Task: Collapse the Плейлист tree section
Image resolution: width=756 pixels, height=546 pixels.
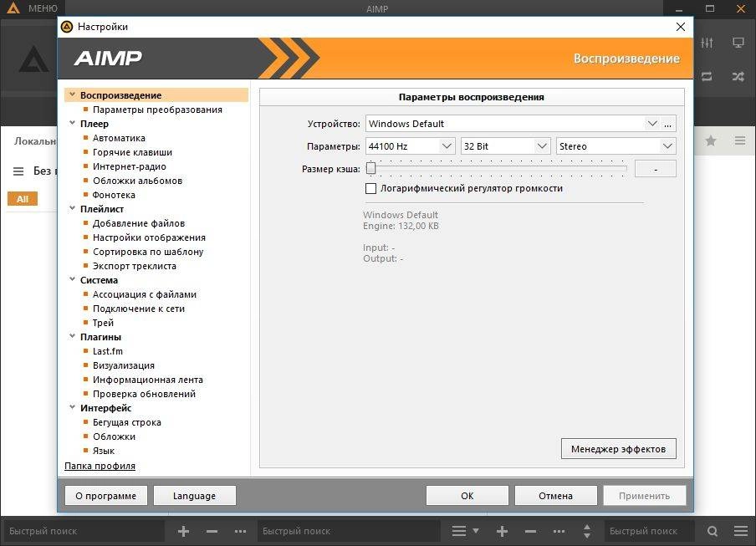Action: tap(72, 209)
